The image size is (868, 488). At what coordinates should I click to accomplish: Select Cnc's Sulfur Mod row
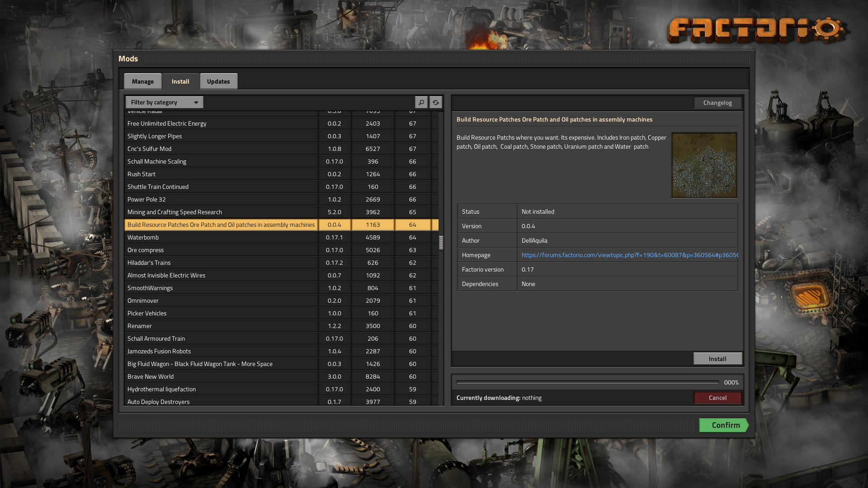click(x=281, y=149)
